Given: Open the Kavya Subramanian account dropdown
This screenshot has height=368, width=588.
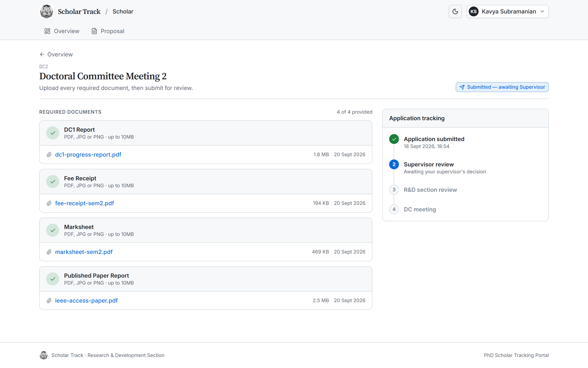Looking at the screenshot, I should pos(508,11).
